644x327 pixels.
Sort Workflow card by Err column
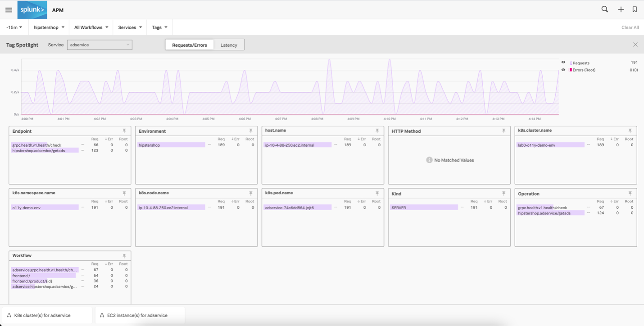point(109,264)
